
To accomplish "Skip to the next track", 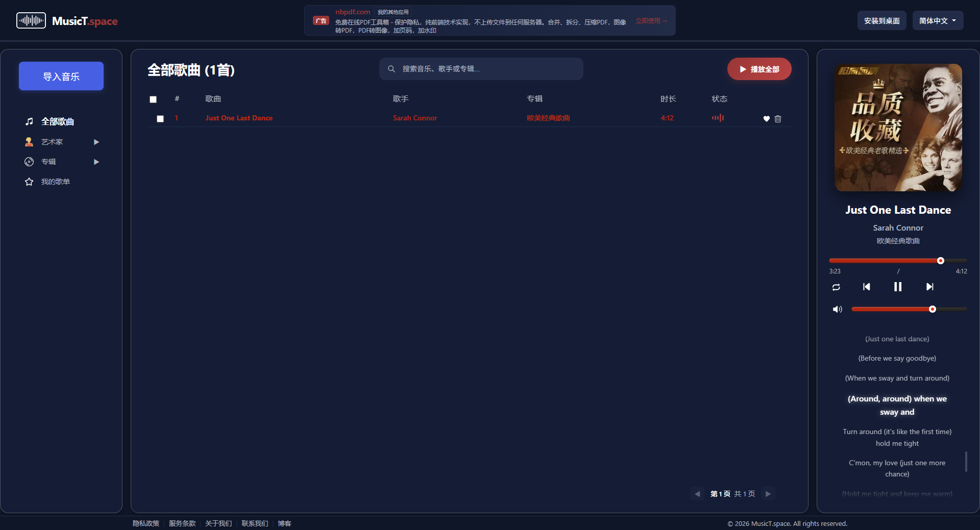I will click(929, 287).
